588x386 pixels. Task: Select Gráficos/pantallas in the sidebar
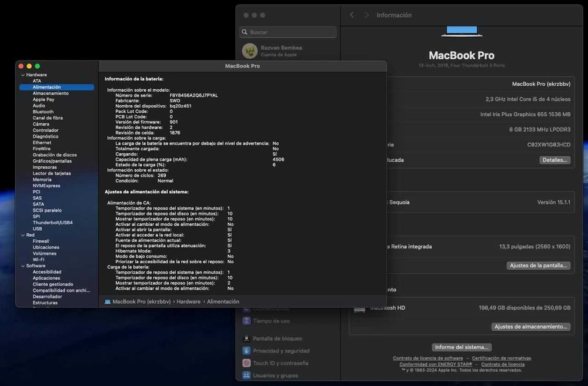tap(52, 161)
